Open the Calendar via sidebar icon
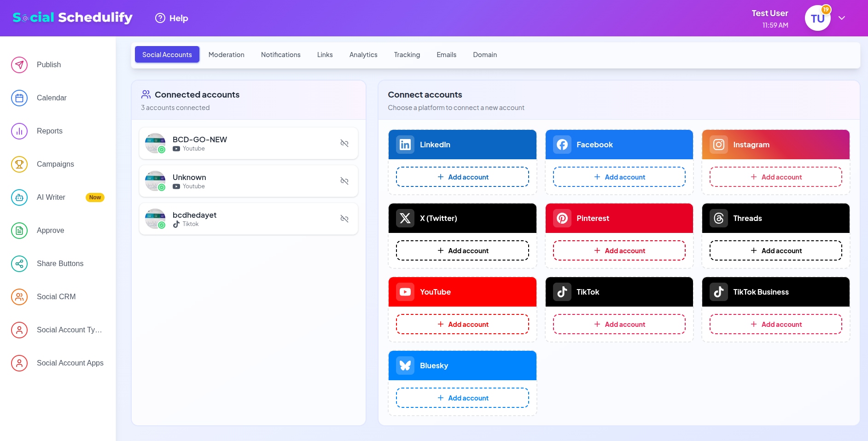Screen dimensions: 868x441 tap(19, 98)
